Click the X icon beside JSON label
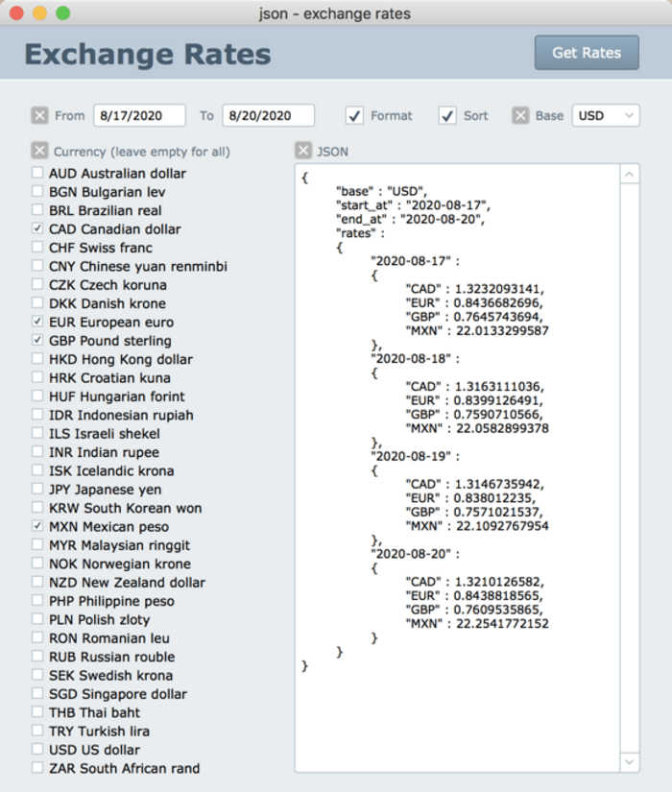Viewport: 672px width, 792px height. (302, 151)
